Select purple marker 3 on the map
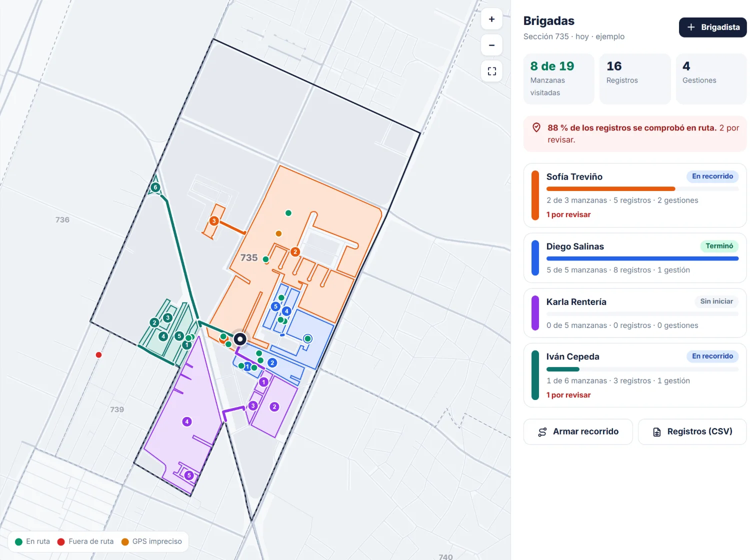 [x=253, y=405]
